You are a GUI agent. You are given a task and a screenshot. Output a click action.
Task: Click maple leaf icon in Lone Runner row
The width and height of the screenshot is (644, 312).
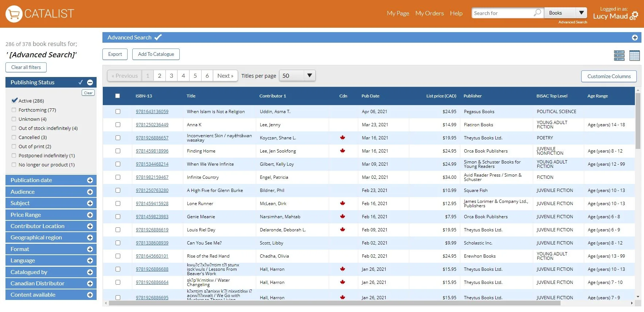pos(343,203)
